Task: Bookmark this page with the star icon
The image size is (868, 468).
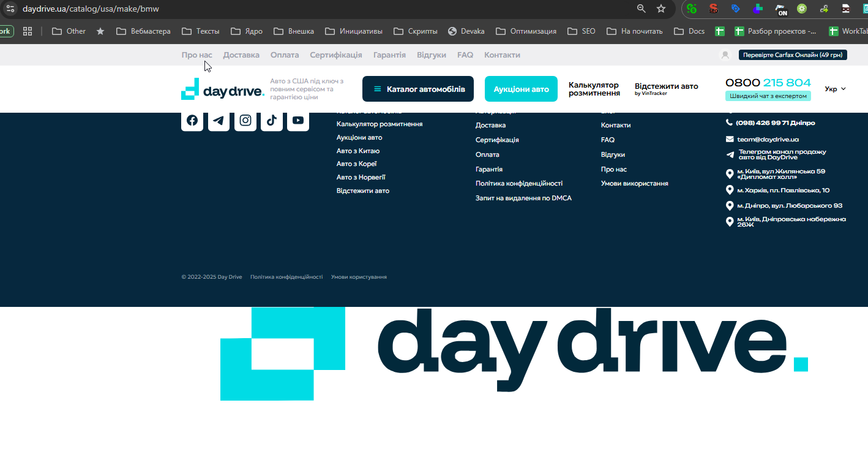Action: [x=661, y=9]
